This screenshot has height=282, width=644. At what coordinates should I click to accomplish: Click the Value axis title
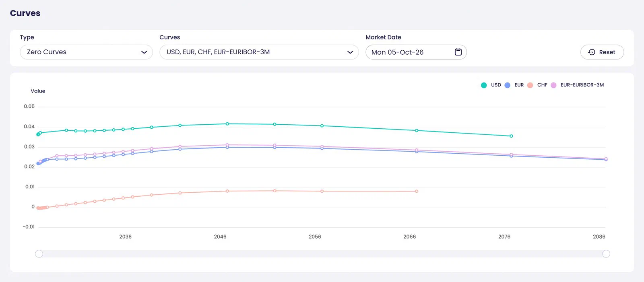pyautogui.click(x=38, y=91)
